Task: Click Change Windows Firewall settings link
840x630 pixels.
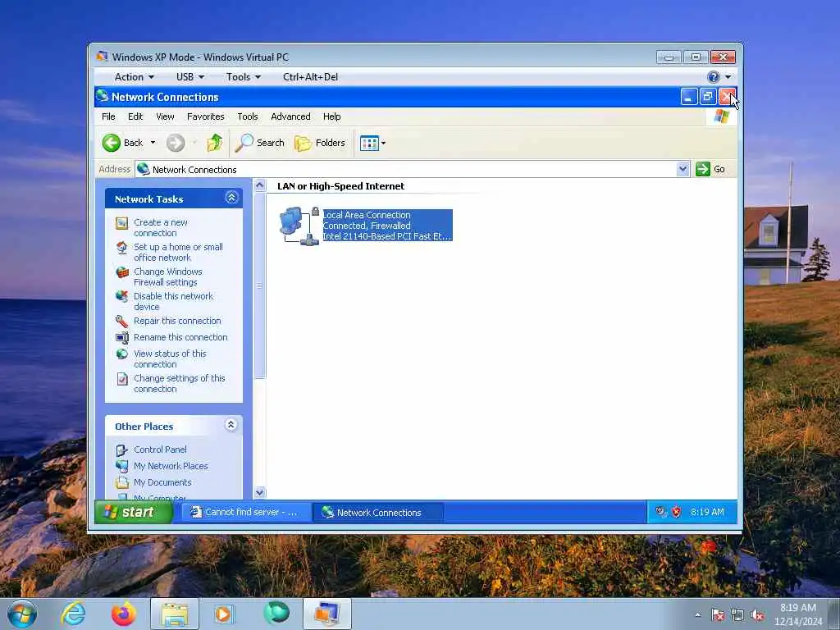Action: point(168,277)
